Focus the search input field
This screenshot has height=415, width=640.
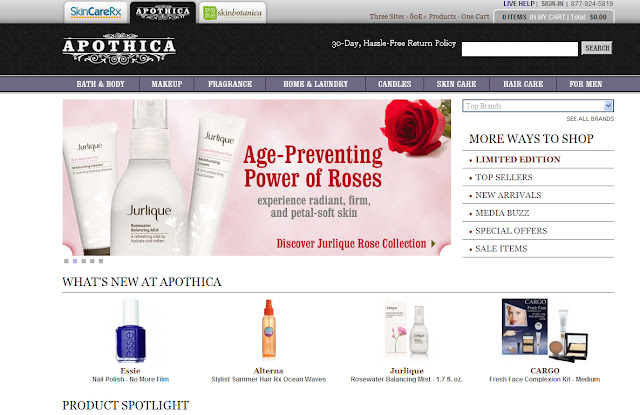click(x=520, y=49)
